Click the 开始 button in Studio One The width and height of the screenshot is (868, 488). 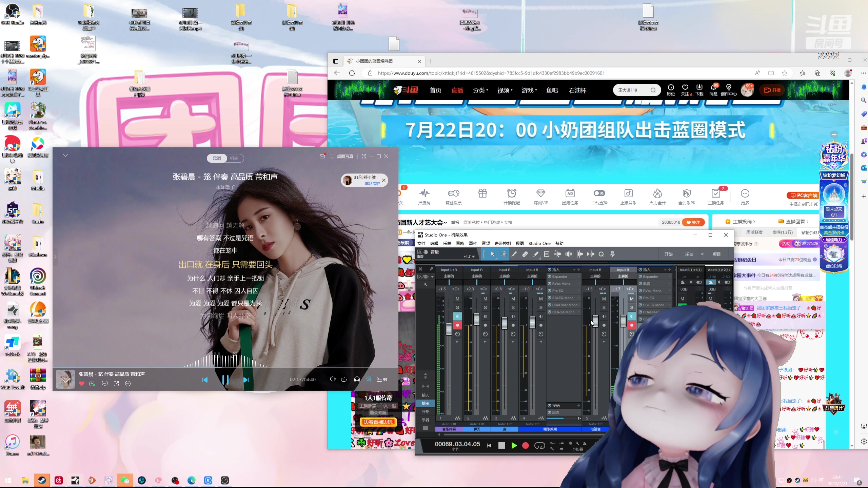tap(668, 254)
